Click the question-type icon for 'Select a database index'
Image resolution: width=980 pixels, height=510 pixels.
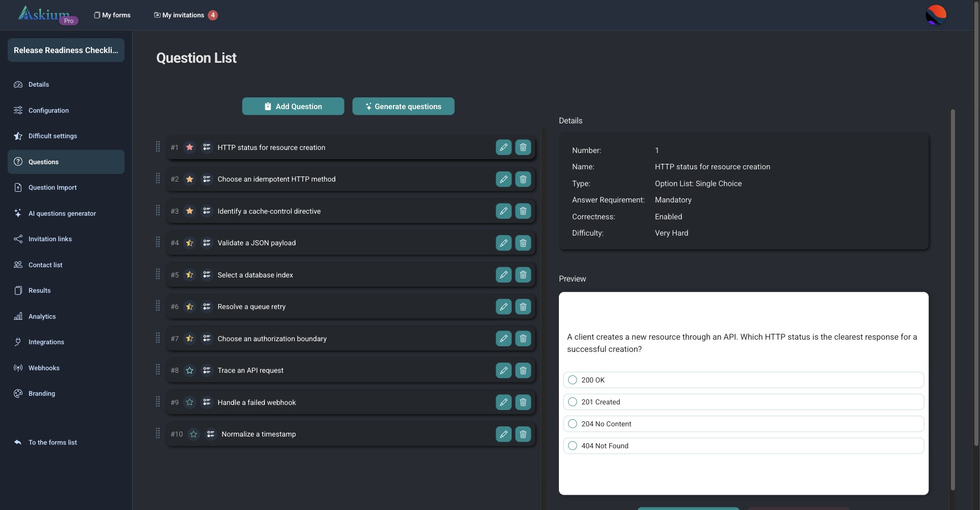tap(207, 275)
